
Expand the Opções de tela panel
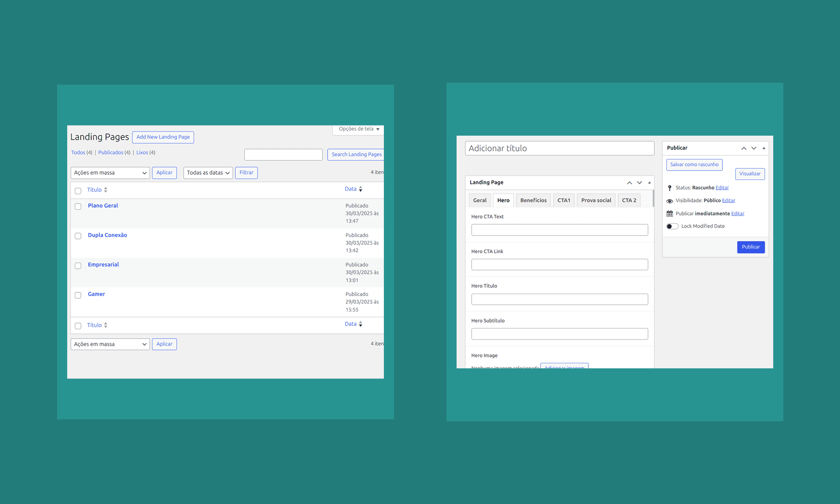tap(357, 129)
